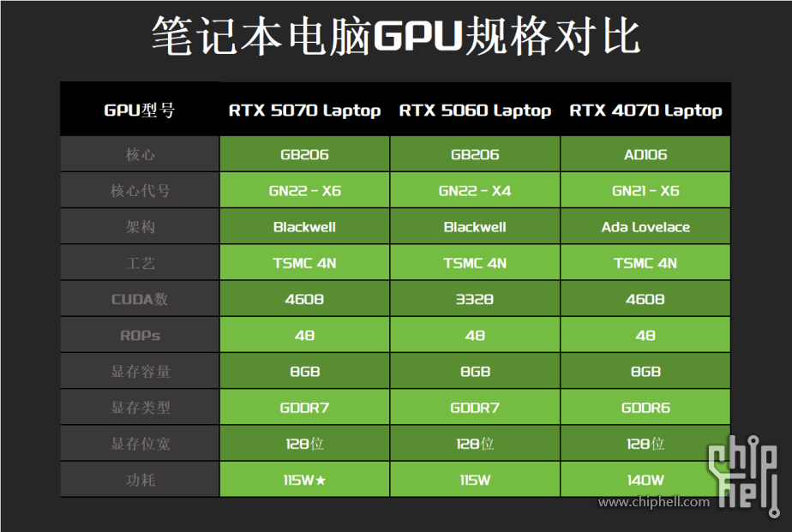Viewport: 792px width, 532px height.
Task: Select ROPs value 48 for RTX 5070 Laptop
Action: (x=304, y=336)
